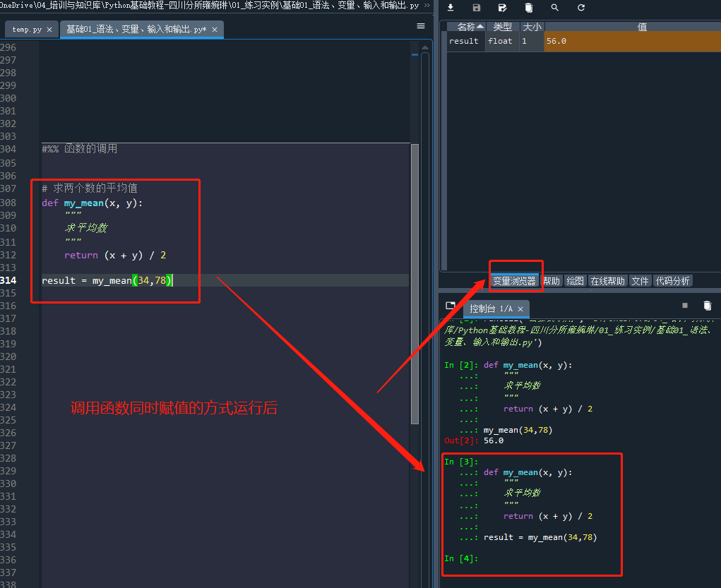Clear the console with its trash icon
Viewport: 721px width, 588px height.
pos(707,306)
